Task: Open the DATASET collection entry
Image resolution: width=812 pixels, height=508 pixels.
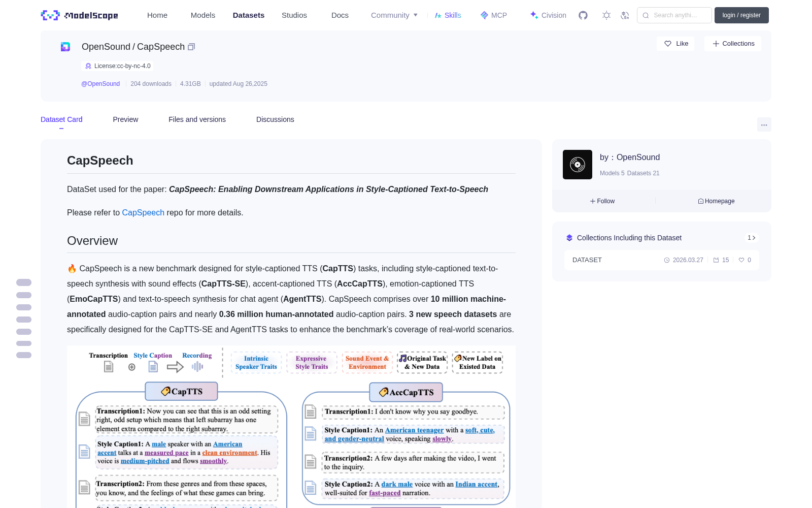Action: [x=662, y=260]
